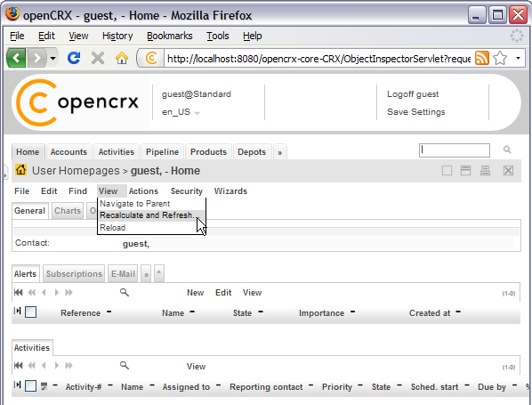Open Firefox Bookmarks menu
The image size is (532, 405).
tap(170, 36)
